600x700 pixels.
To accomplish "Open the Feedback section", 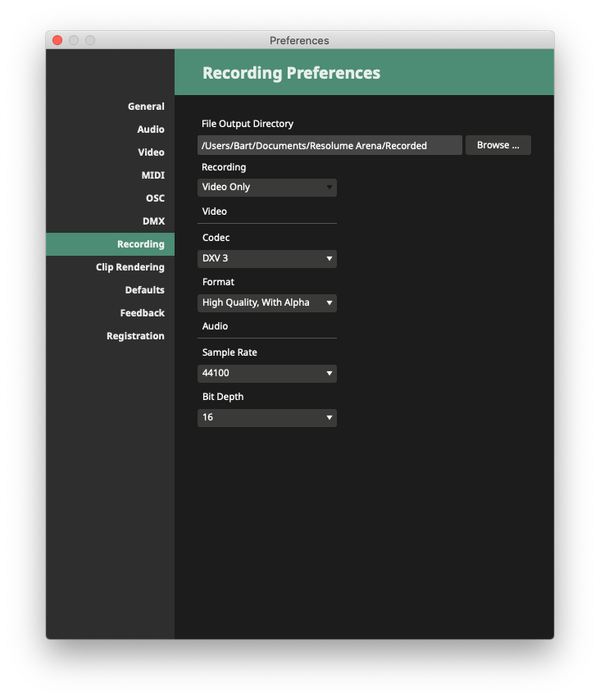I will [x=142, y=313].
